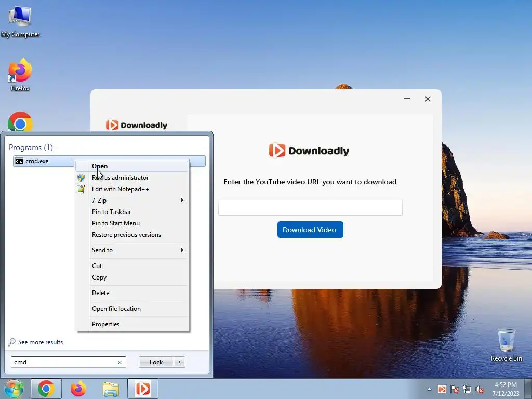Choose Restore previous versions
This screenshot has width=532, height=399.
point(131,235)
